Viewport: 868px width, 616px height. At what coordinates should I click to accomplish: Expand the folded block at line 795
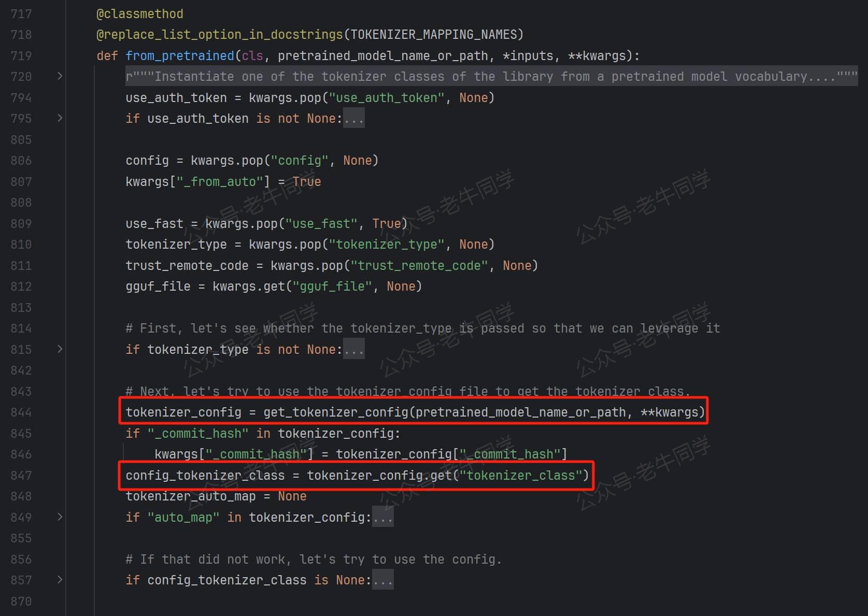(60, 118)
